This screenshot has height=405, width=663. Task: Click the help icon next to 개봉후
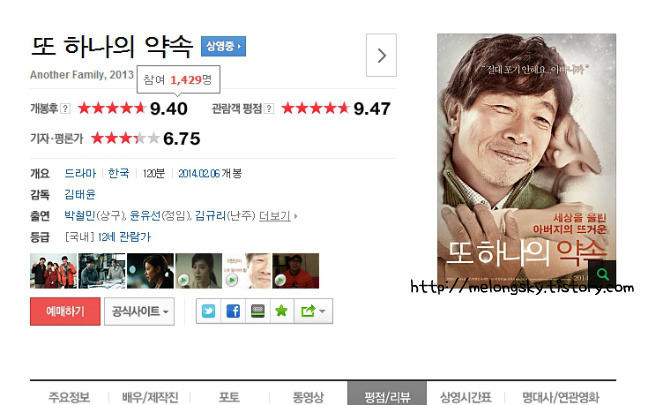click(x=65, y=109)
